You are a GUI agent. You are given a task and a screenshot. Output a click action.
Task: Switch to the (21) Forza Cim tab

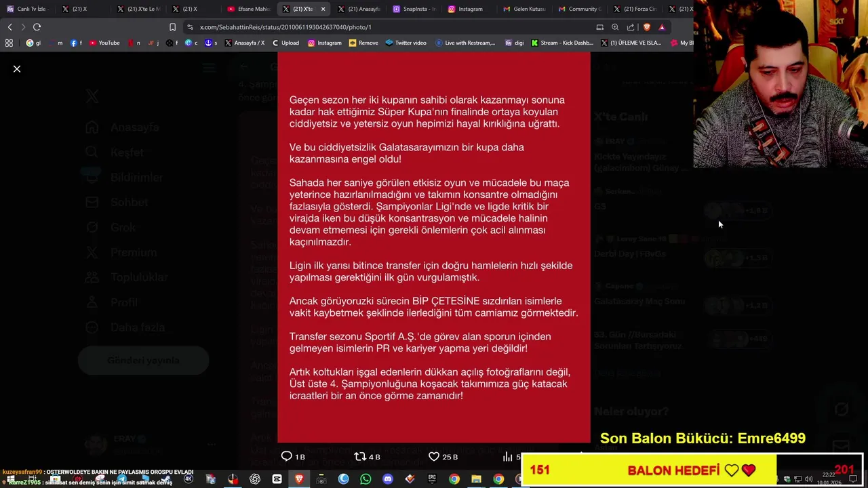(635, 9)
